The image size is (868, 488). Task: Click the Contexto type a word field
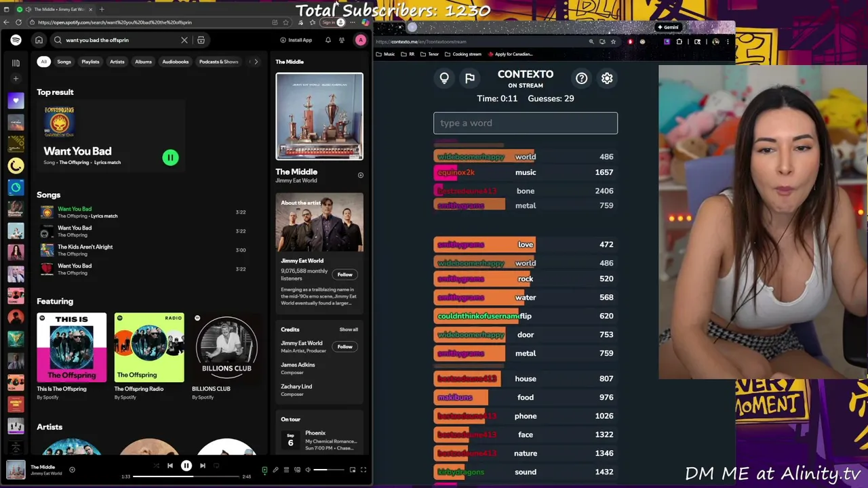pyautogui.click(x=526, y=123)
